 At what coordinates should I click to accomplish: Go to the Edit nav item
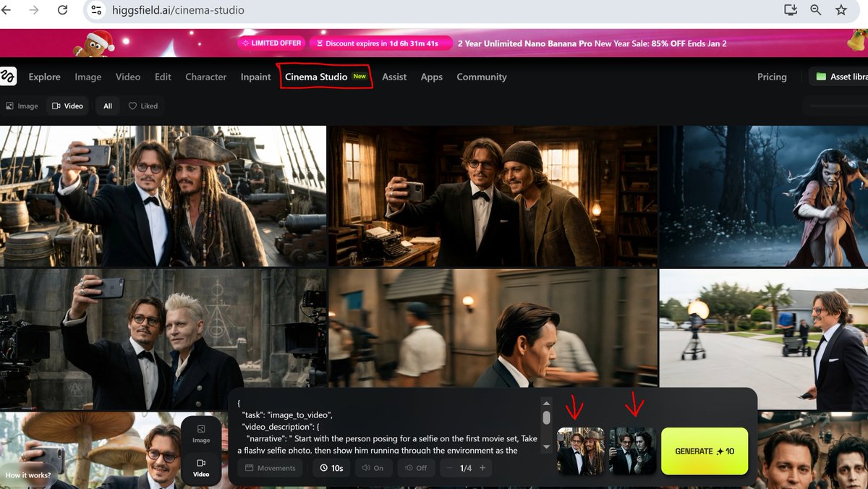click(163, 77)
